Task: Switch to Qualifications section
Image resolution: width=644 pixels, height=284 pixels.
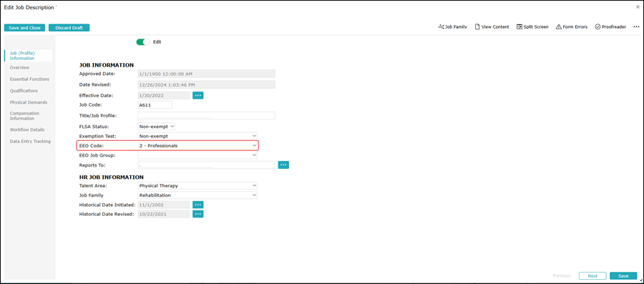Action: (x=24, y=91)
